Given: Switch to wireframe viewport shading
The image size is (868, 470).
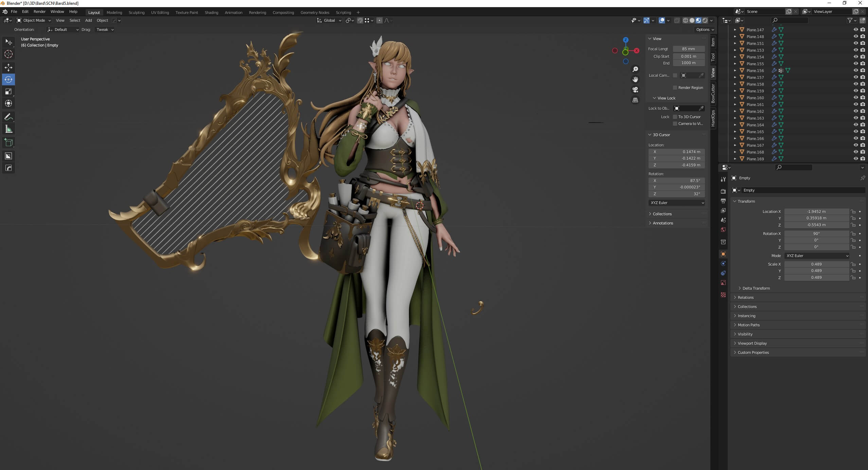Looking at the screenshot, I should (686, 20).
